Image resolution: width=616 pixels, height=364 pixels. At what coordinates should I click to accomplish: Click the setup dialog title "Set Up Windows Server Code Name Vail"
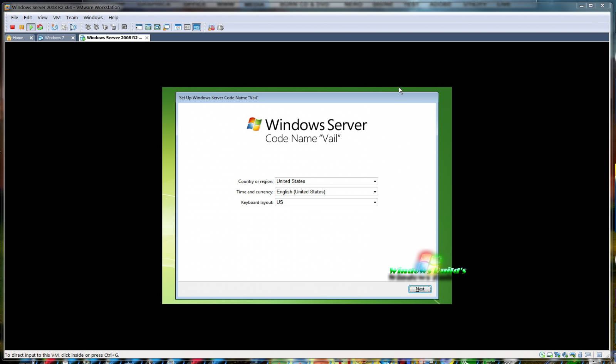click(x=218, y=98)
